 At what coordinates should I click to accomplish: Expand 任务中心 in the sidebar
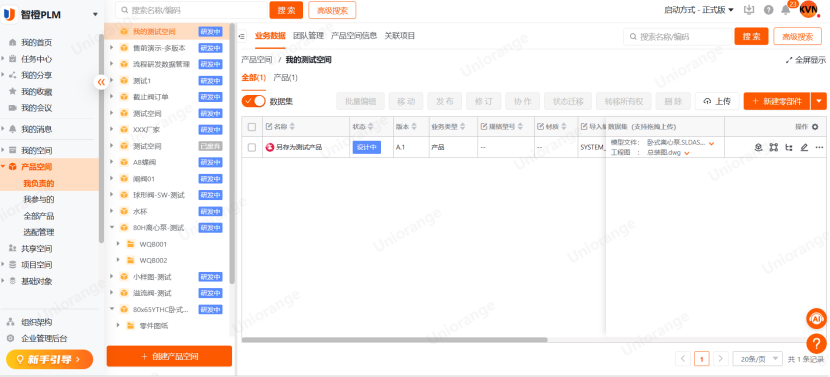(x=3, y=59)
